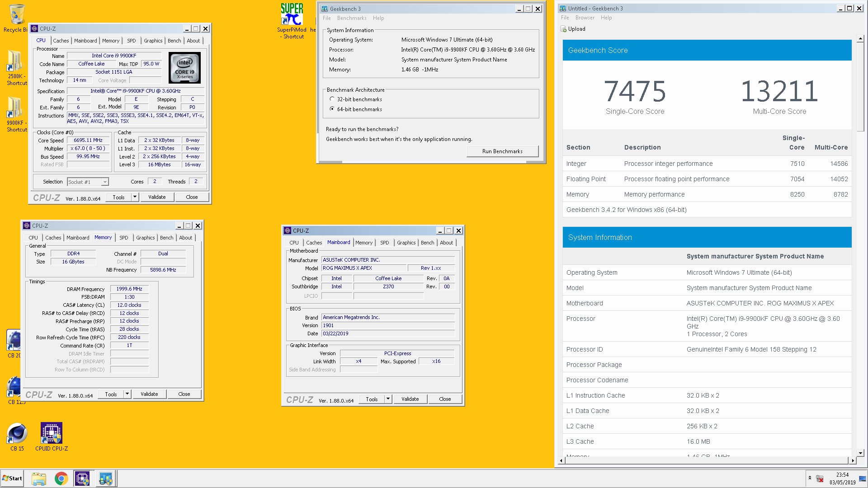Open the Bench tab in Memory window
The height and width of the screenshot is (488, 868).
tap(166, 238)
